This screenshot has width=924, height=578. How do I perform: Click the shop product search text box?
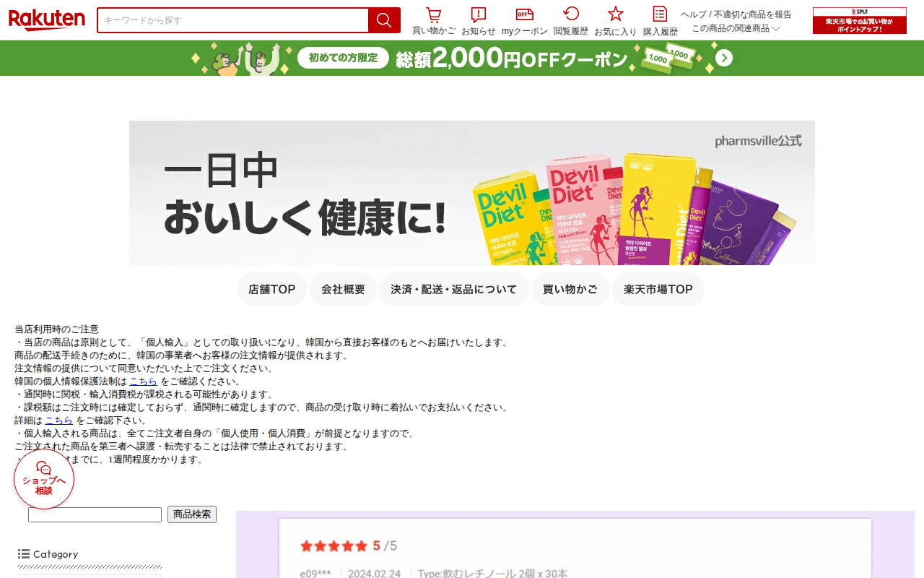95,514
